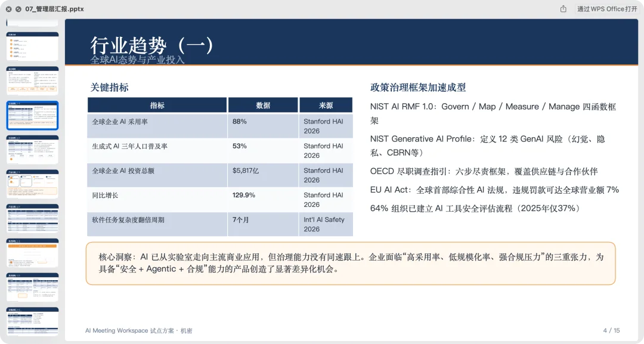Select the thumbnail directly below the highlighted slide

(32, 150)
